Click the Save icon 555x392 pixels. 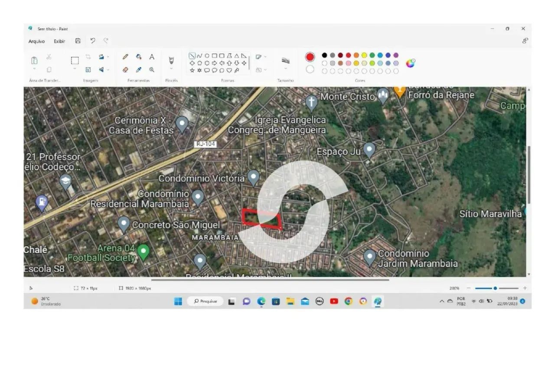coord(78,41)
